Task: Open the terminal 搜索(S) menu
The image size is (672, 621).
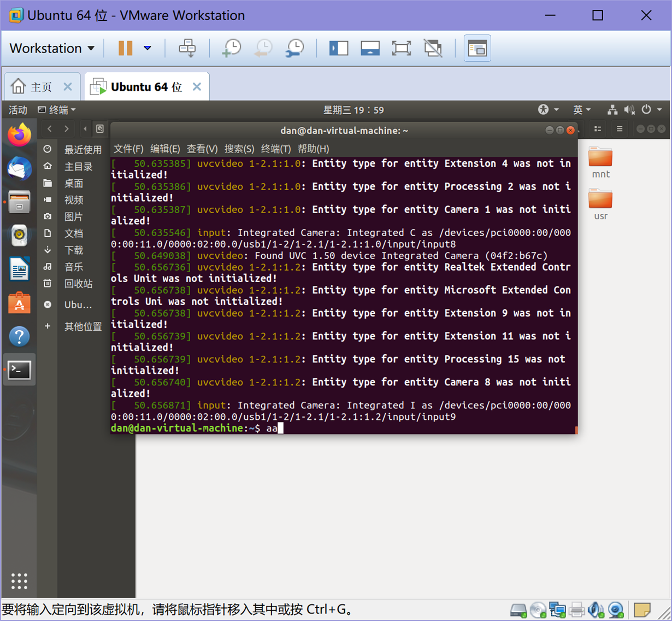Action: (239, 149)
